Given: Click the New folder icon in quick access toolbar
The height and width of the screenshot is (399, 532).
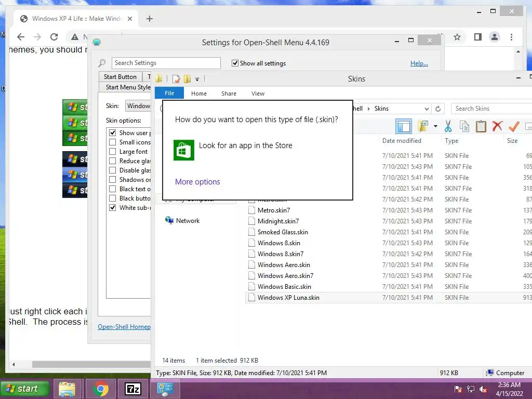Looking at the screenshot, I should point(187,79).
